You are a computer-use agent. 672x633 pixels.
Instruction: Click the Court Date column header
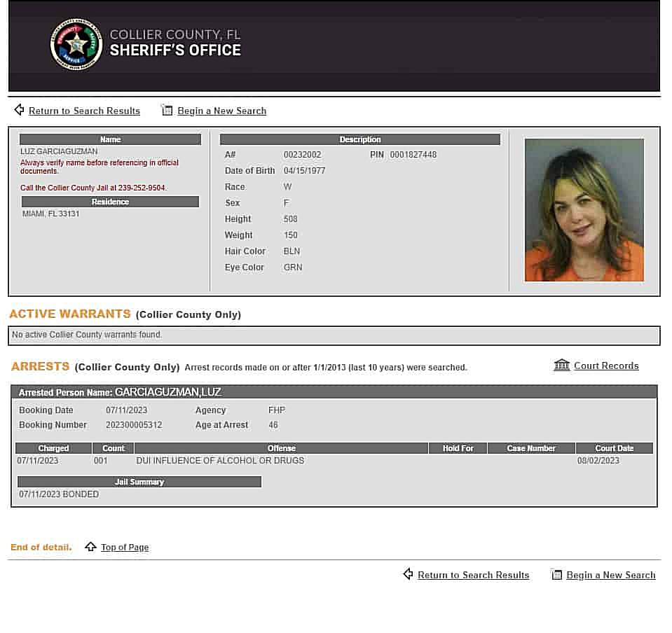614,448
